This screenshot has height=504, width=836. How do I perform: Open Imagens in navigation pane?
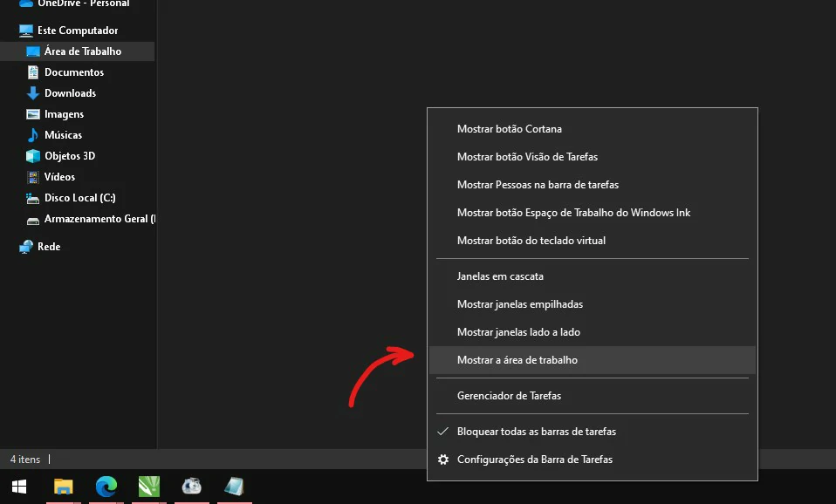click(x=64, y=114)
